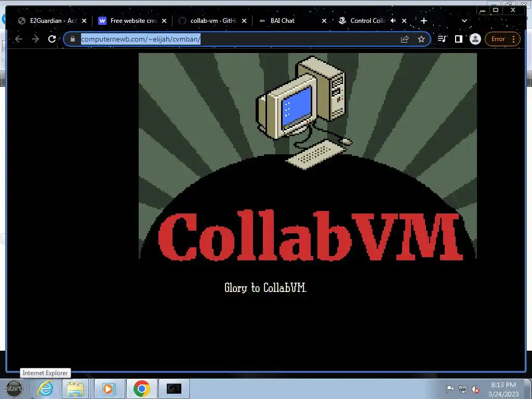This screenshot has height=399, width=532.
Task: Click the share page icon
Action: click(x=404, y=39)
